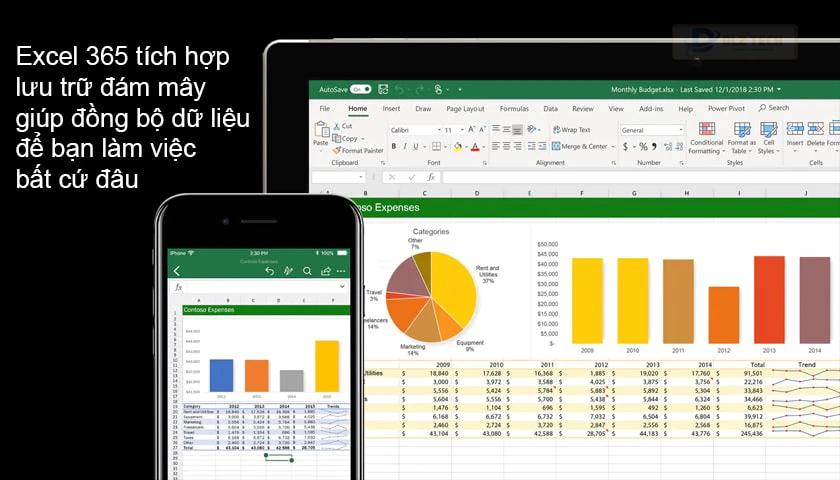Viewport: 840px width, 480px height.
Task: Click the Name Box field
Action: tap(338, 177)
